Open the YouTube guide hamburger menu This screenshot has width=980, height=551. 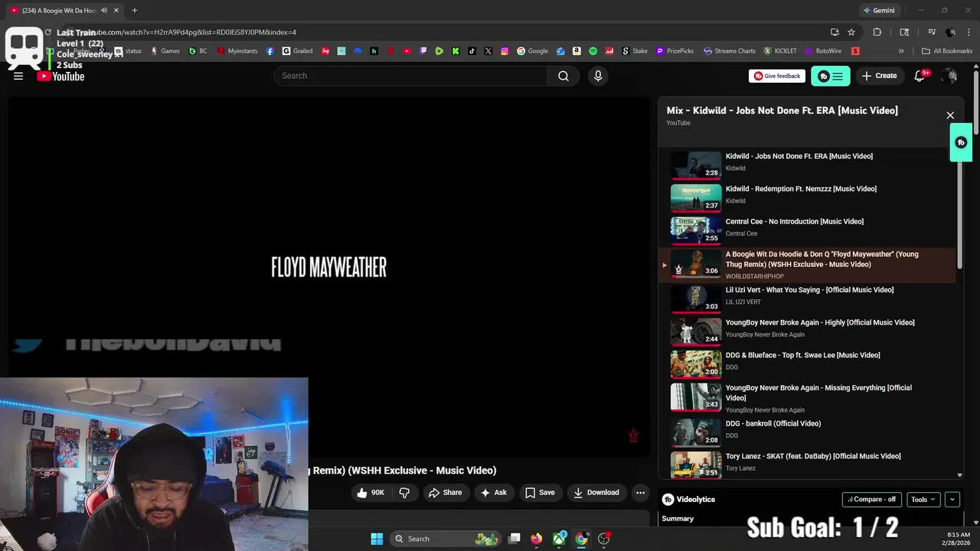18,76
